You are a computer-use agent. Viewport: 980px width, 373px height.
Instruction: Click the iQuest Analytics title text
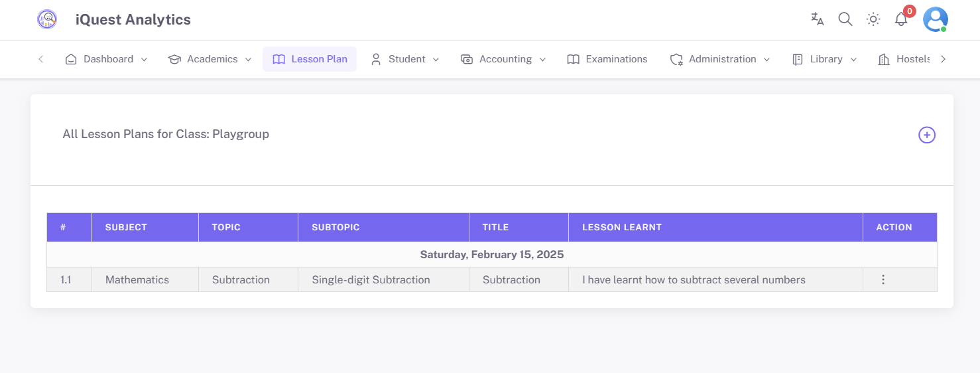[133, 20]
